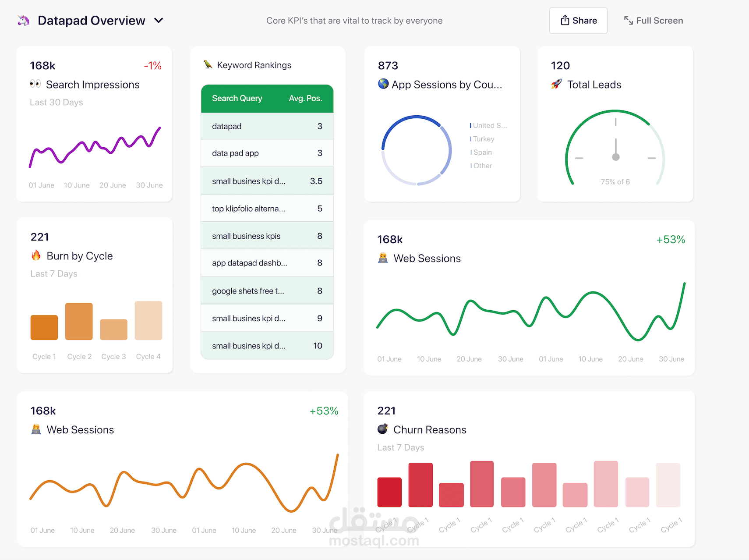Click the purple Search Impressions line chart
This screenshot has height=560, width=749.
[x=95, y=147]
